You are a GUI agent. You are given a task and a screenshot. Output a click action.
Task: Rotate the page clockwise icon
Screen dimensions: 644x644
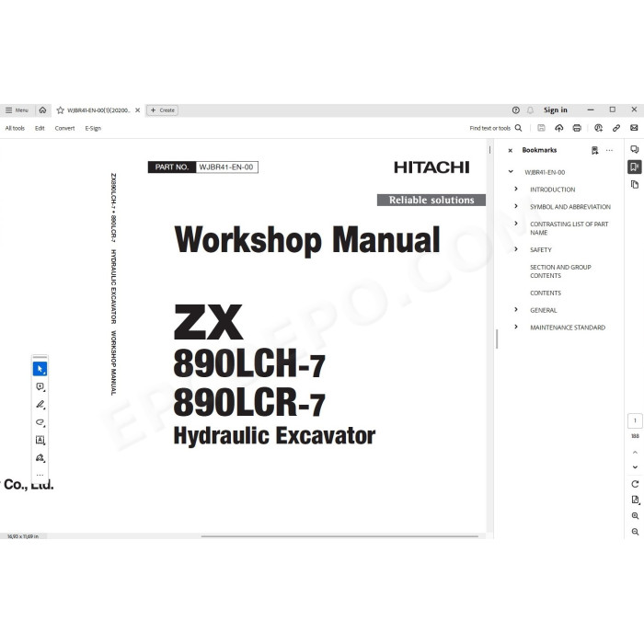[635, 484]
